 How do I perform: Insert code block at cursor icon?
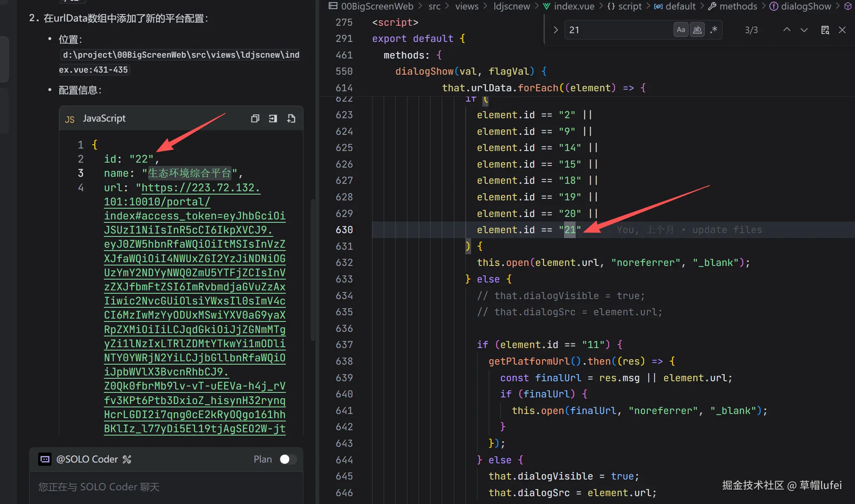point(273,119)
